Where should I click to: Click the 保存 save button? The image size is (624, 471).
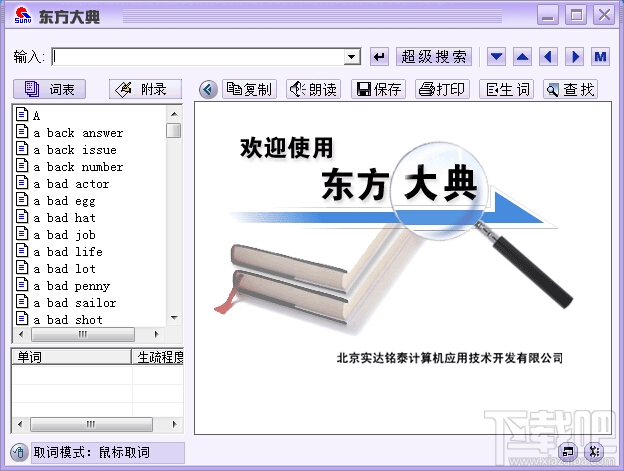(x=378, y=89)
